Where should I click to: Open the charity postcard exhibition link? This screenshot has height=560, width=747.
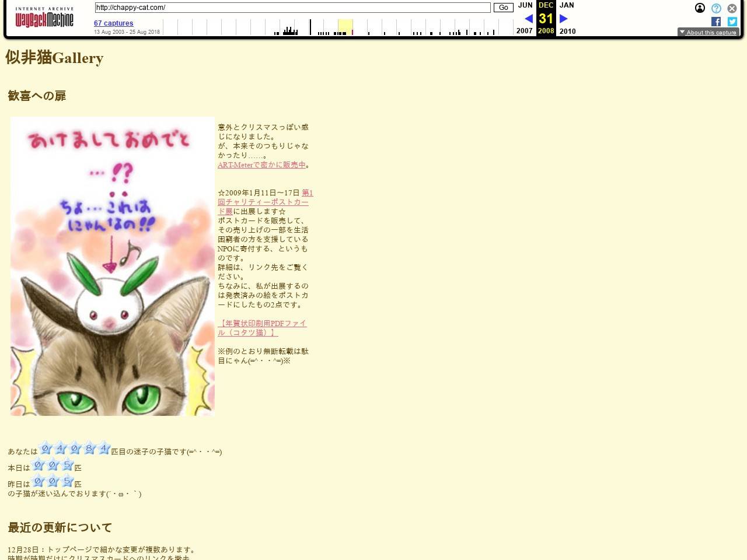point(263,202)
